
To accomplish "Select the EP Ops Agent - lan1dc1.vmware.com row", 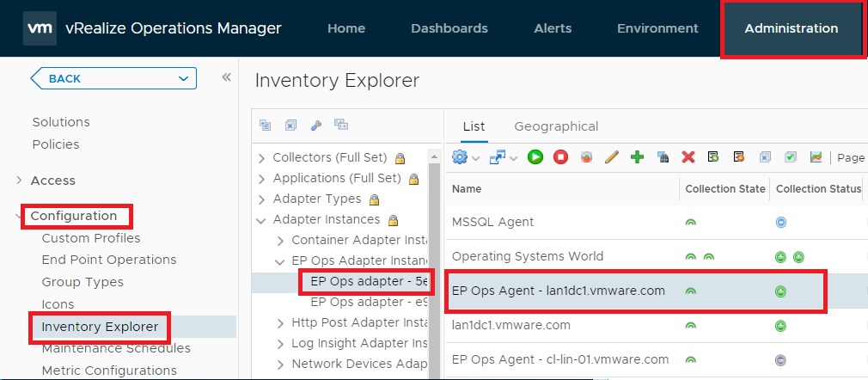I will coord(657,291).
